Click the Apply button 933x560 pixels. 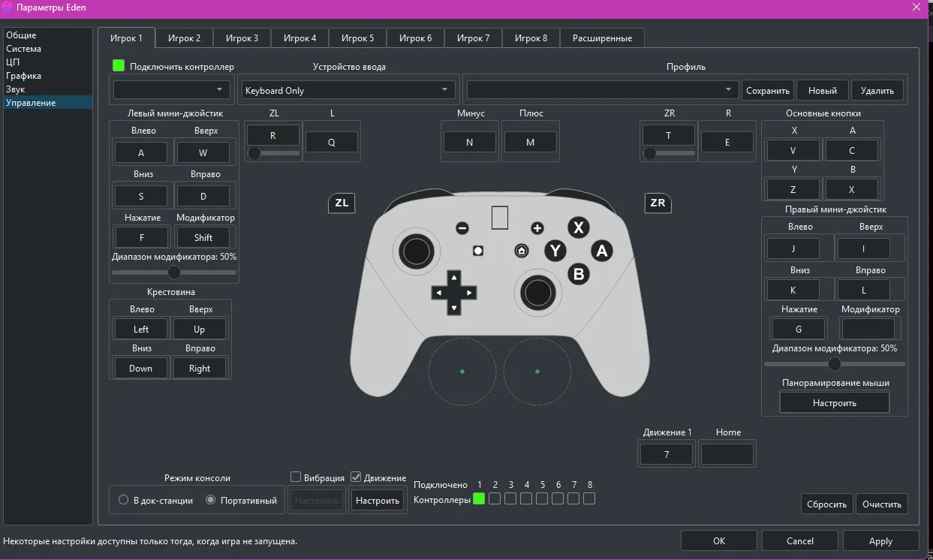pos(880,541)
